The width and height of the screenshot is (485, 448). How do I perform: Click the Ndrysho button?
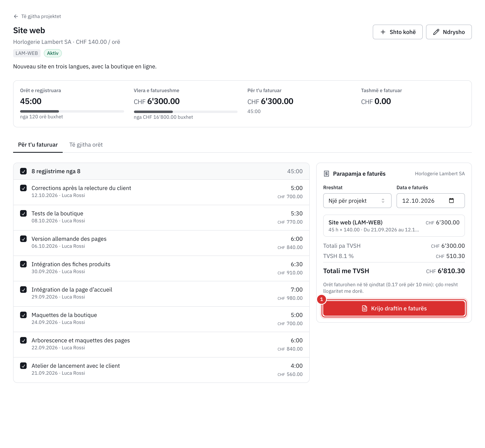449,32
